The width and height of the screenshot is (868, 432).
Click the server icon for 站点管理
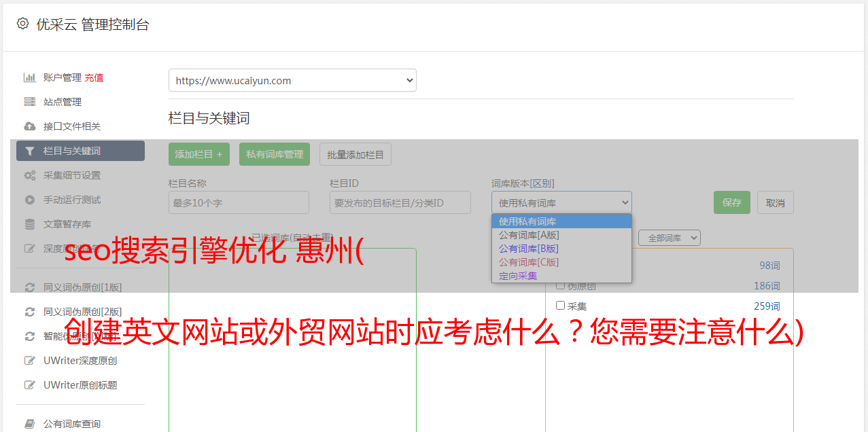tap(30, 102)
